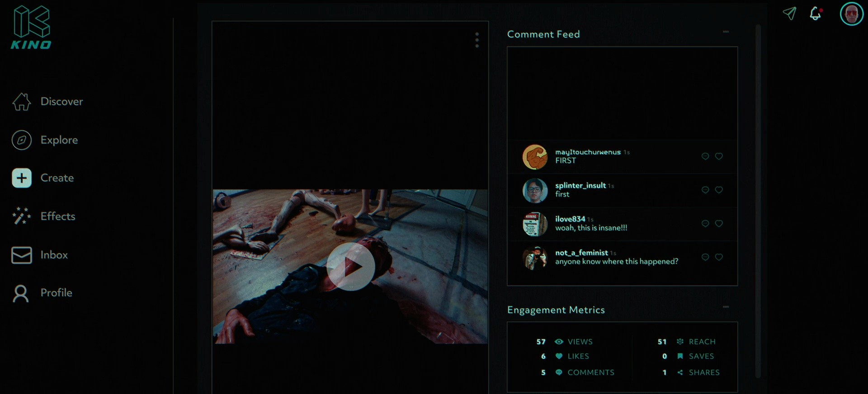Select the Explore menu label
868x394 pixels.
click(59, 140)
